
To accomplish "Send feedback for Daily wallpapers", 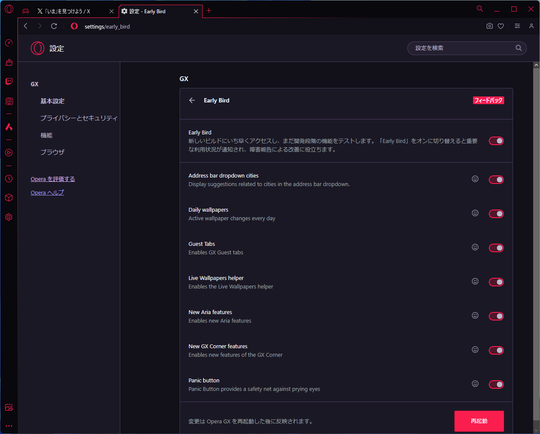I will [x=475, y=213].
